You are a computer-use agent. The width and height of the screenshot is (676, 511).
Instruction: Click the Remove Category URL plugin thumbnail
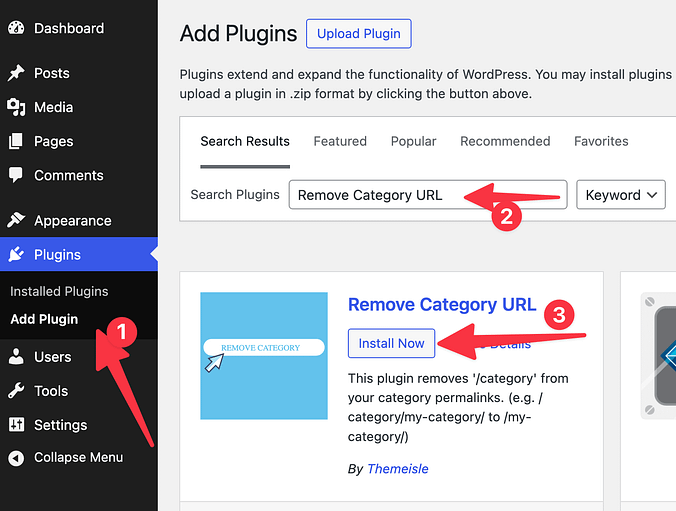point(264,355)
